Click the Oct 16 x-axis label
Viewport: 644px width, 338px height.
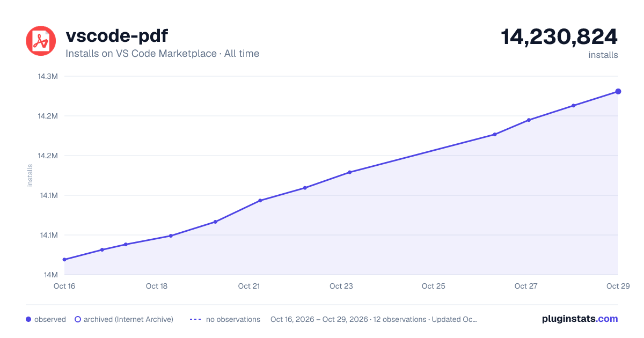pos(64,286)
